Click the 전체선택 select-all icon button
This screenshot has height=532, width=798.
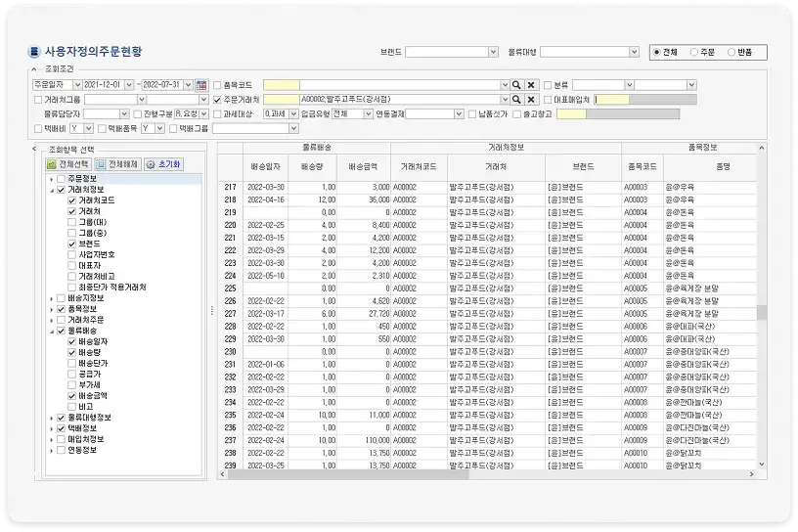[x=68, y=164]
